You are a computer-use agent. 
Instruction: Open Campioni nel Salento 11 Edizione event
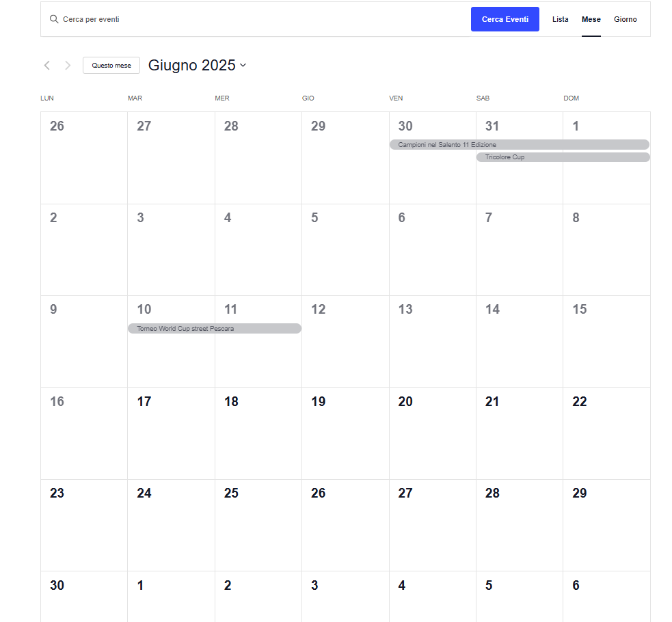[x=520, y=145]
